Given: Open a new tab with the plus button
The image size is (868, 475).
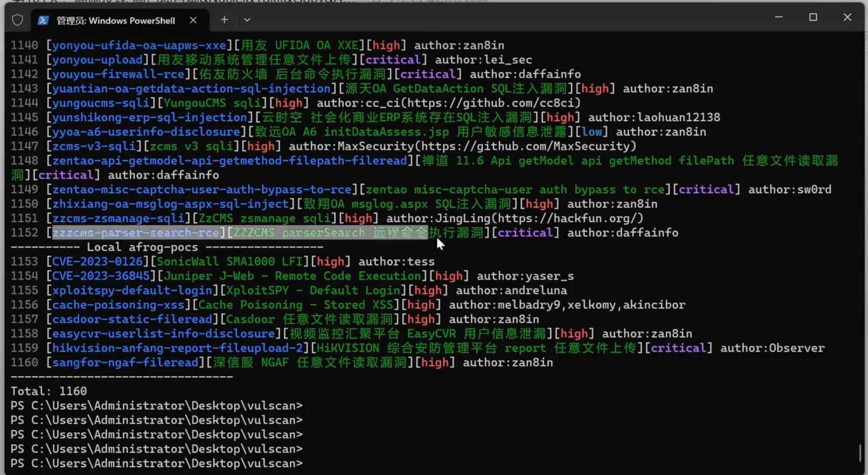Looking at the screenshot, I should 225,19.
